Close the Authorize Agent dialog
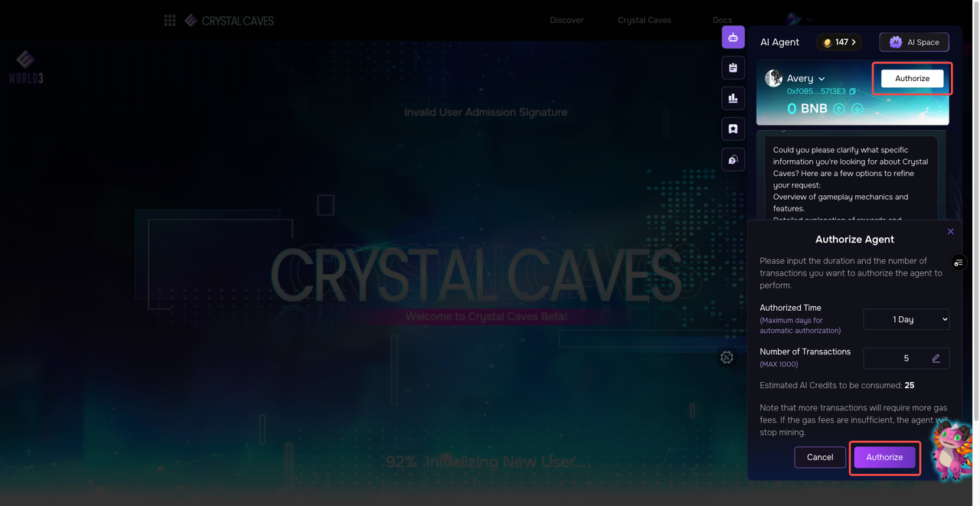 pos(950,231)
